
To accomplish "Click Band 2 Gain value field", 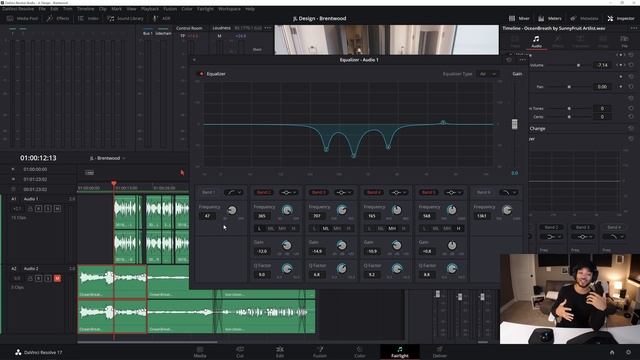I will [262, 251].
